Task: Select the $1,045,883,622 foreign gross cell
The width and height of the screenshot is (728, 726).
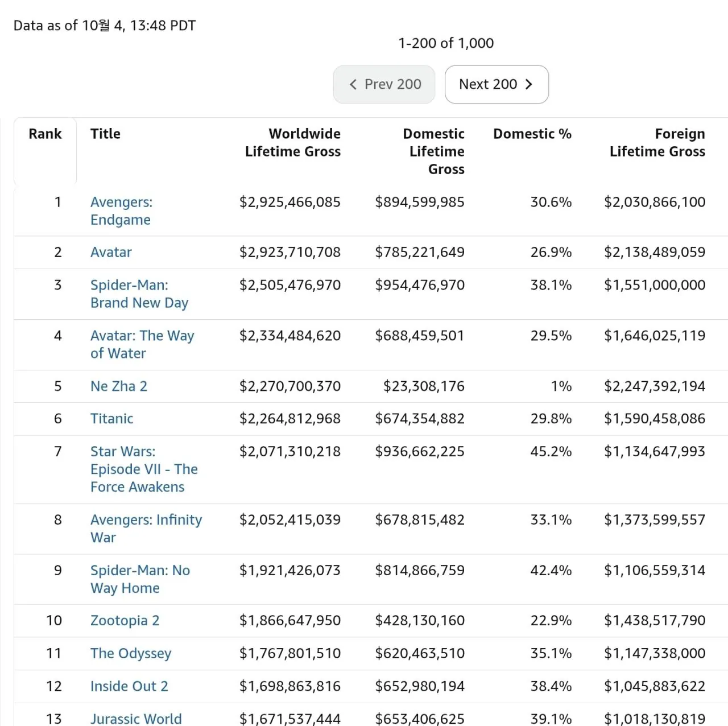Action: (x=655, y=686)
